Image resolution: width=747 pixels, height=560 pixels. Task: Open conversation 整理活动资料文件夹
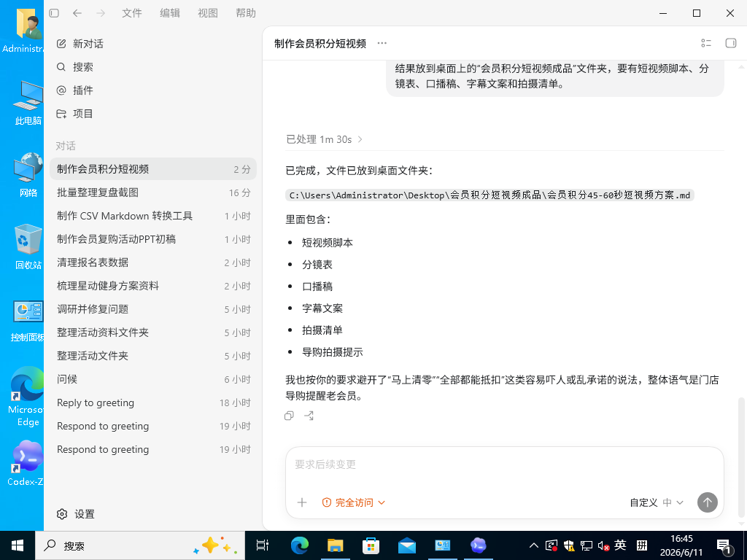pyautogui.click(x=153, y=332)
